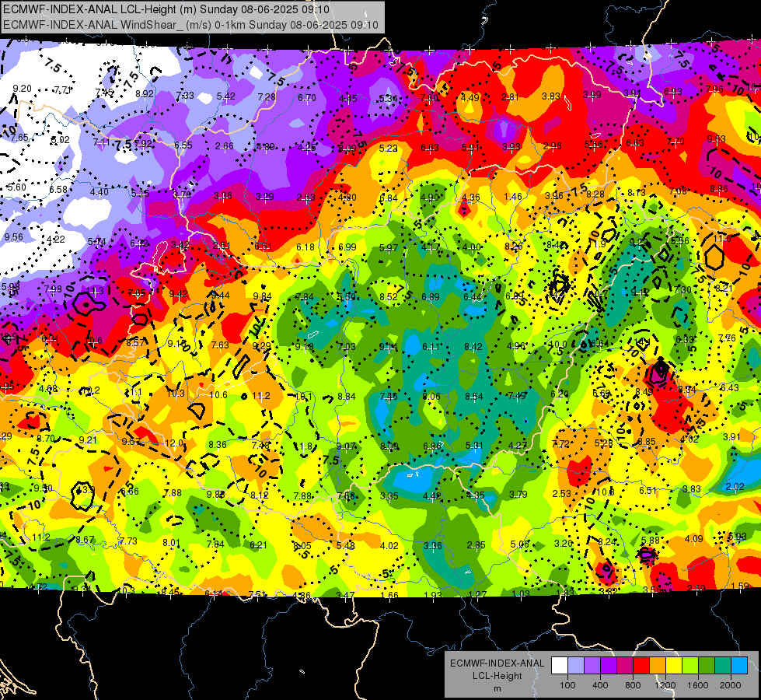Screen dimensions: 761x700
Task: Select the sky blue legend swatch
Action: click(739, 666)
